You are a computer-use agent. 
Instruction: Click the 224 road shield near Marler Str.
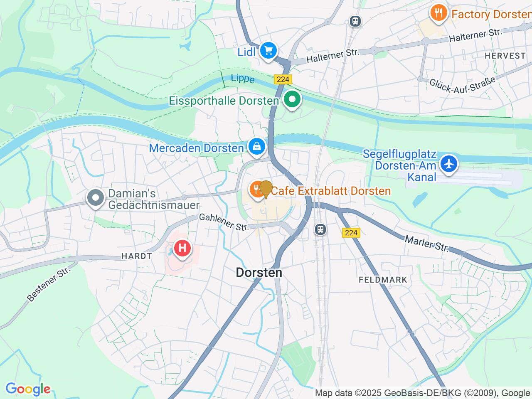(x=351, y=233)
